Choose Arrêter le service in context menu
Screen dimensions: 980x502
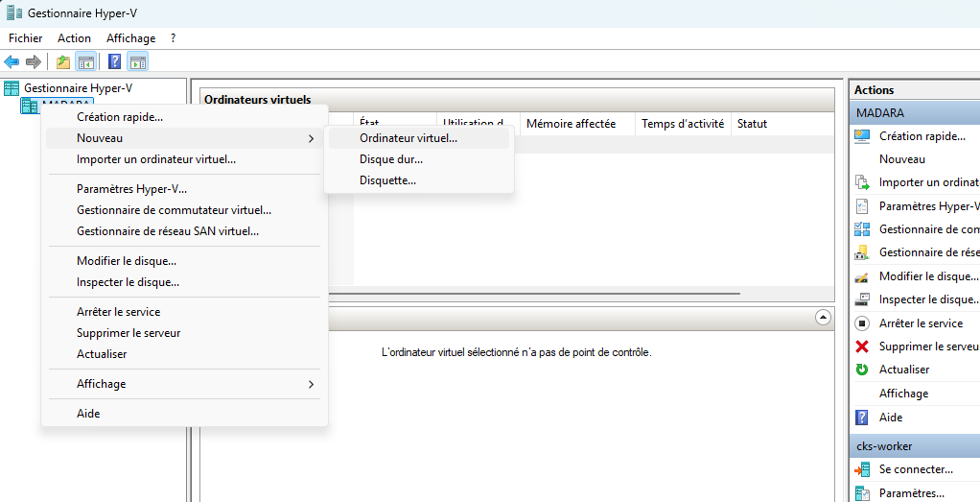pyautogui.click(x=184, y=311)
